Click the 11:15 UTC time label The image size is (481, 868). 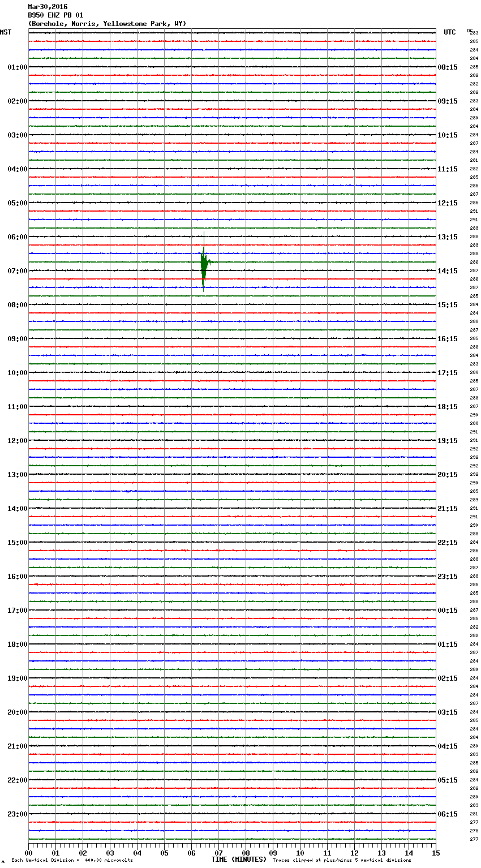448,169
